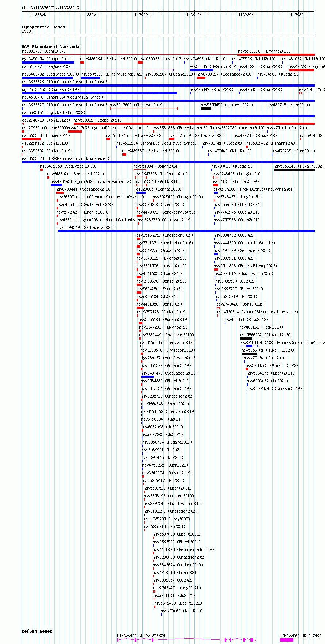Click esv2748425 (Wong2012b) label
Screen dimensions: 325x644
[177, 588]
